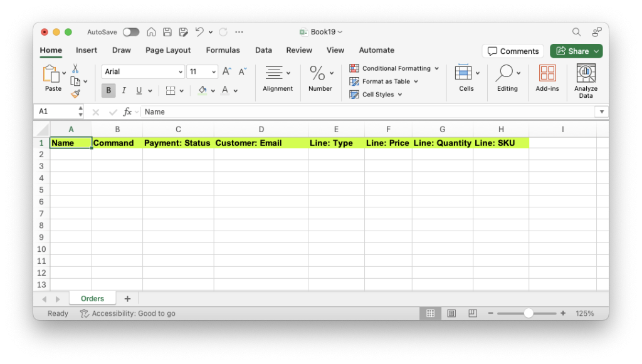Viewport: 642px width, 364px height.
Task: Open the Comments panel
Action: point(513,51)
